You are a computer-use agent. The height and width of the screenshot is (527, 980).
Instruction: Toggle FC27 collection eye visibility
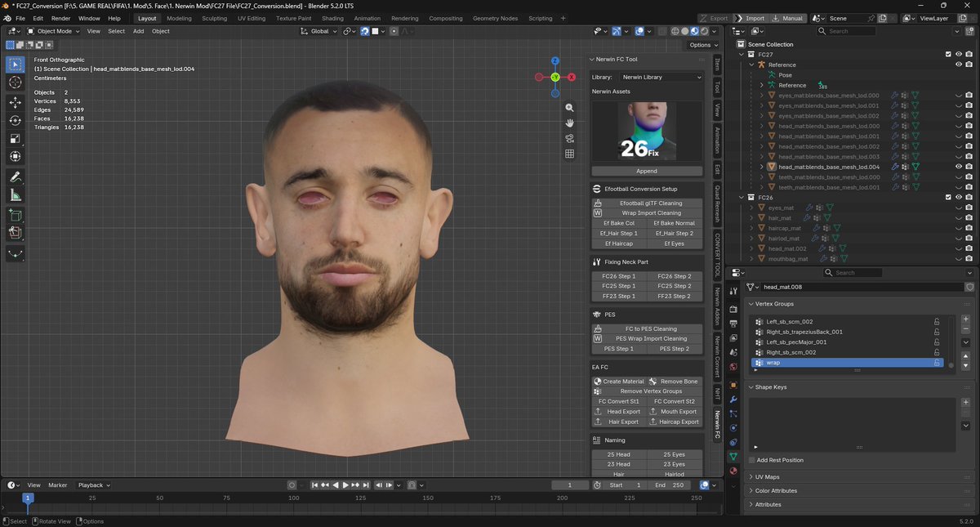point(959,55)
